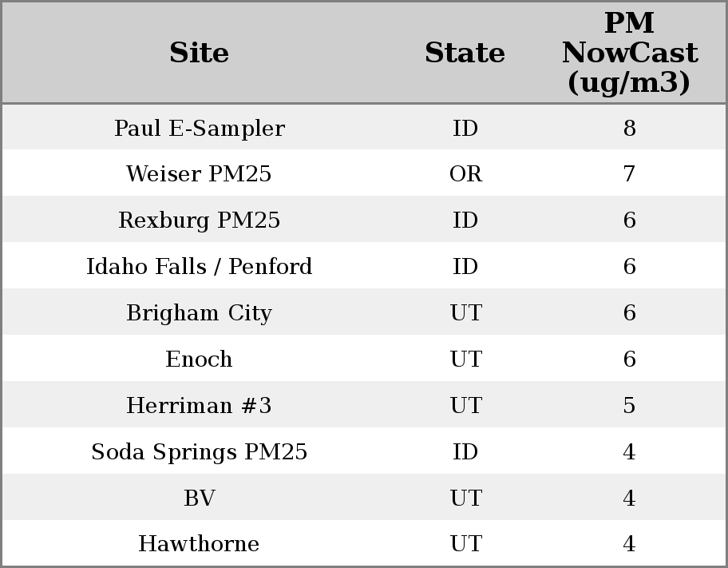
Task: Click the PM NowCast column header
Action: [x=629, y=53]
